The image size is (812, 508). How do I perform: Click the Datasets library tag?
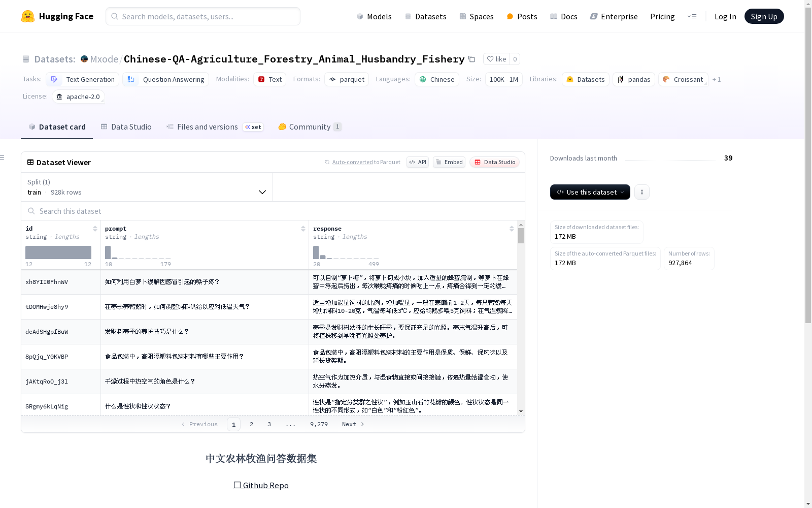click(586, 79)
